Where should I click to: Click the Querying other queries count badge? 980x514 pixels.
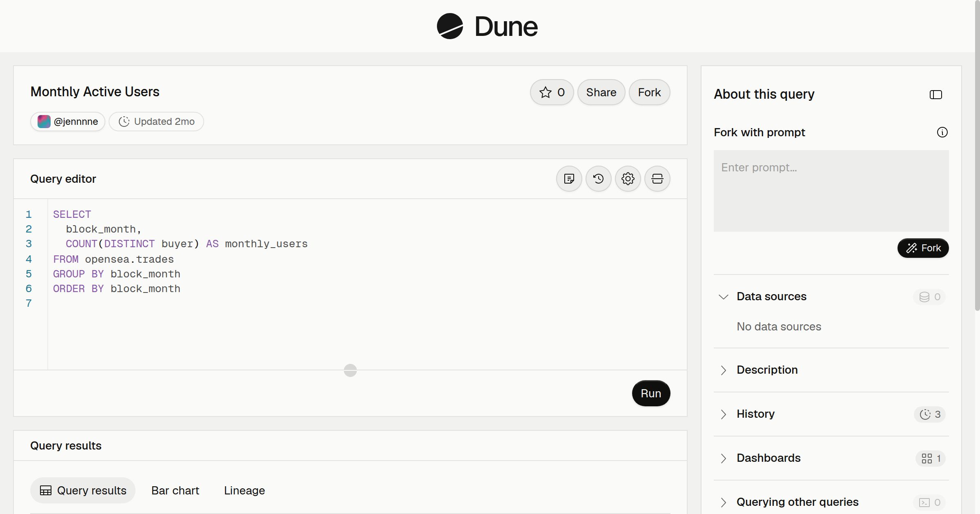[x=930, y=502]
